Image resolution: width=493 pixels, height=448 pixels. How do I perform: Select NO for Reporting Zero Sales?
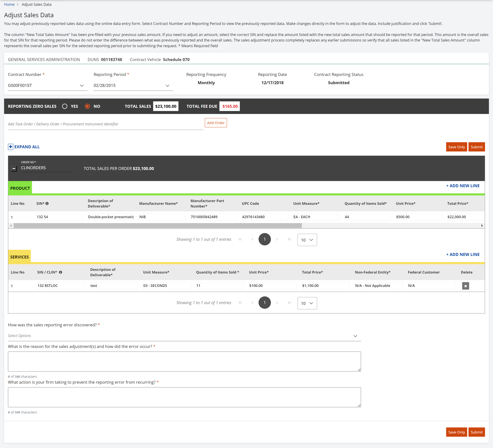(87, 106)
